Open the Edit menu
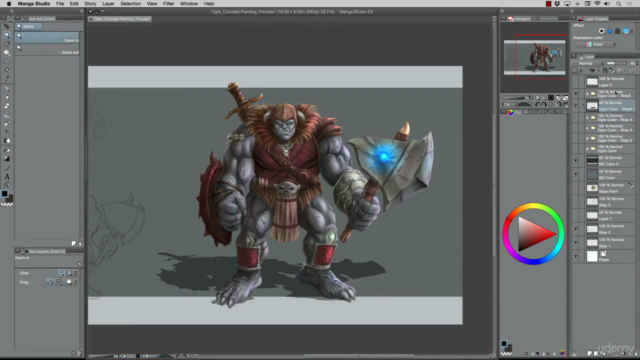This screenshot has width=640, height=360. pyautogui.click(x=74, y=4)
